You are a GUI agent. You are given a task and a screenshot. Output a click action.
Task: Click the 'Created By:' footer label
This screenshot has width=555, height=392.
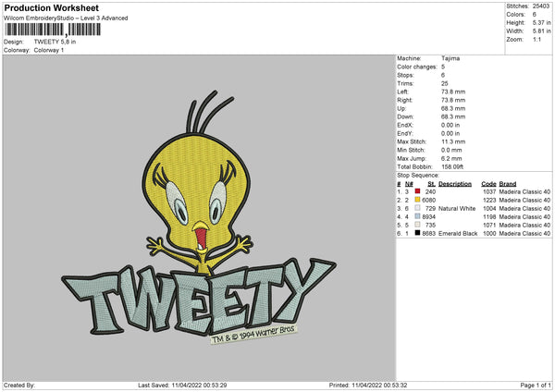pyautogui.click(x=19, y=385)
